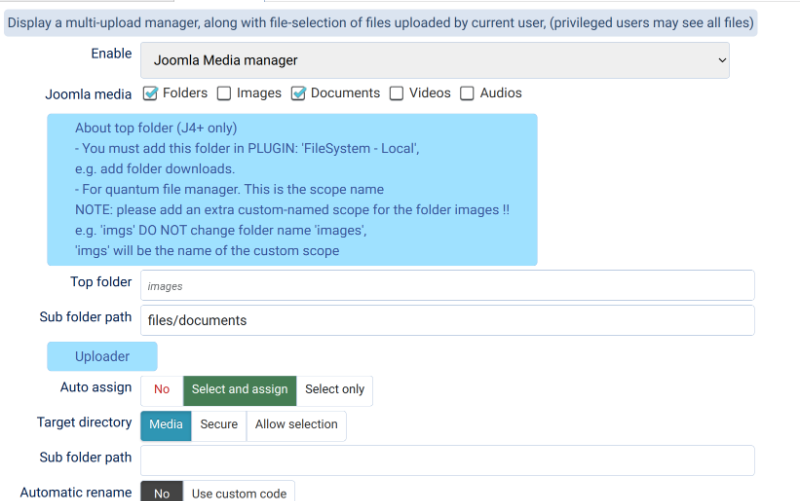800x501 pixels.
Task: Click the Sub folder path field with files/documents
Action: tap(446, 320)
